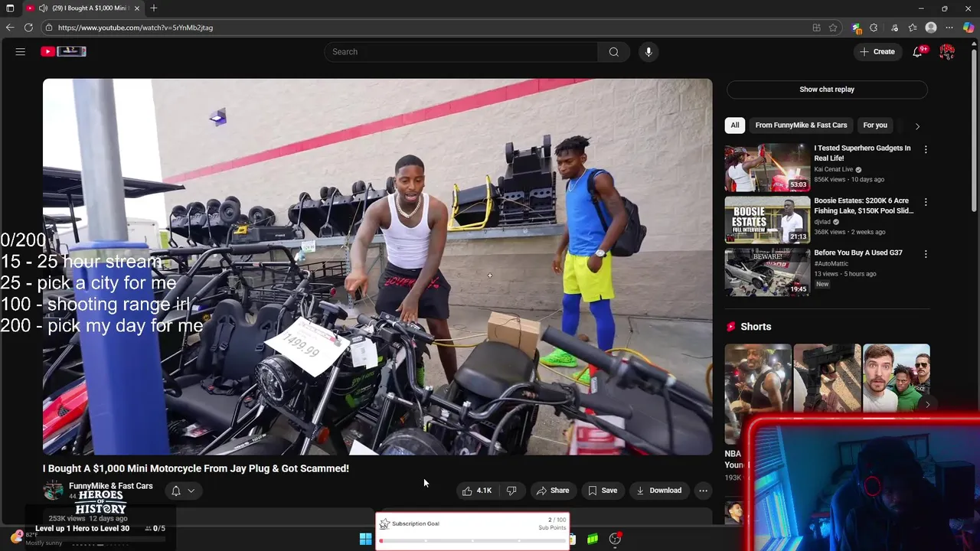The image size is (980, 551).
Task: Reload the page with refresh icon
Action: coord(28,28)
